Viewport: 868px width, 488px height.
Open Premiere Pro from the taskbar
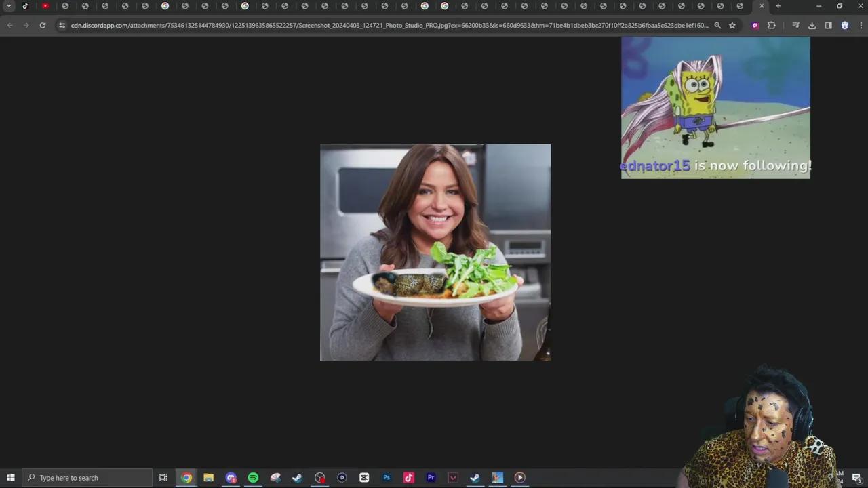point(431,477)
